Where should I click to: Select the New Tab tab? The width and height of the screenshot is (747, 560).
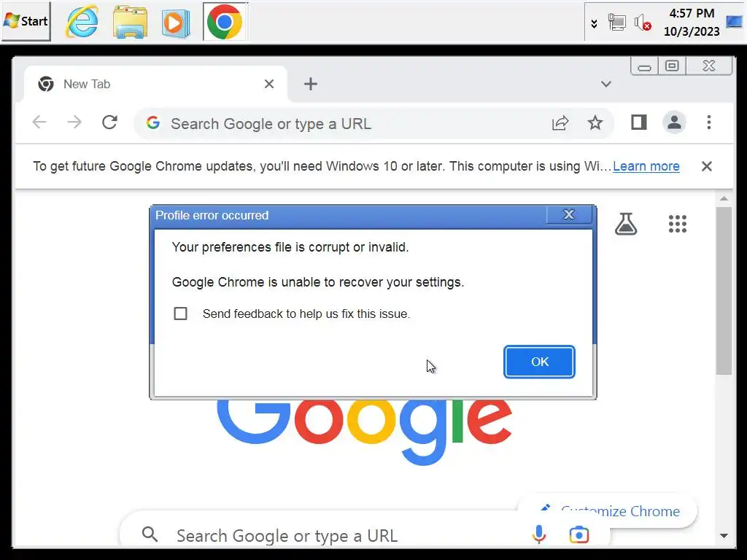pyautogui.click(x=155, y=85)
